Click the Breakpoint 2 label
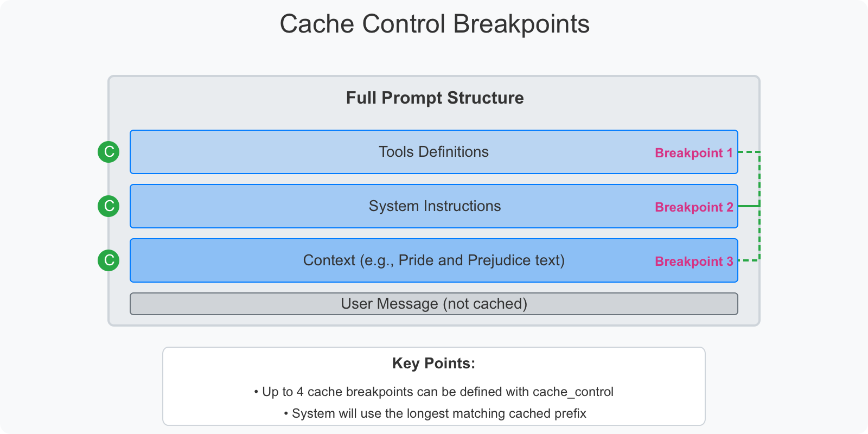This screenshot has height=434, width=868. pos(694,207)
